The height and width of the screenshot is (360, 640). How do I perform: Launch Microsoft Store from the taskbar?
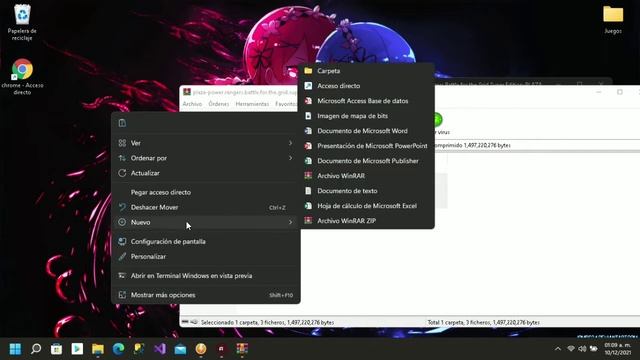click(x=56, y=349)
